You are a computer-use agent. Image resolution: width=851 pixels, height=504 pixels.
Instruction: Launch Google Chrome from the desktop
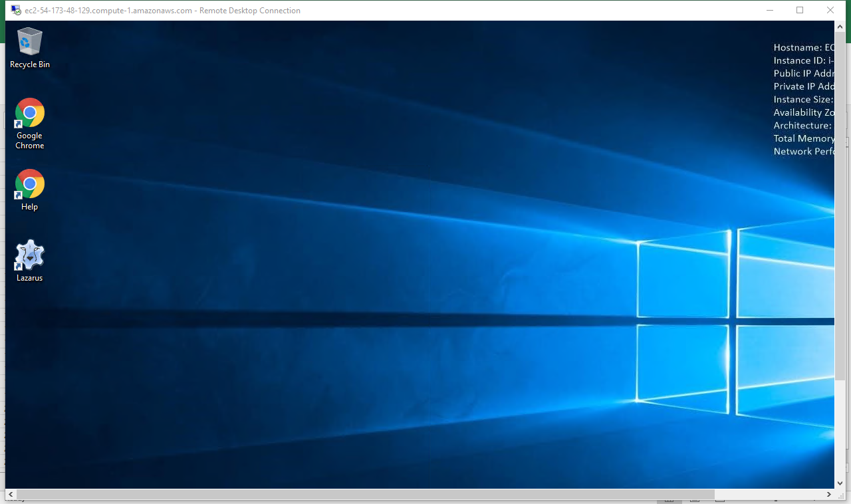29,113
